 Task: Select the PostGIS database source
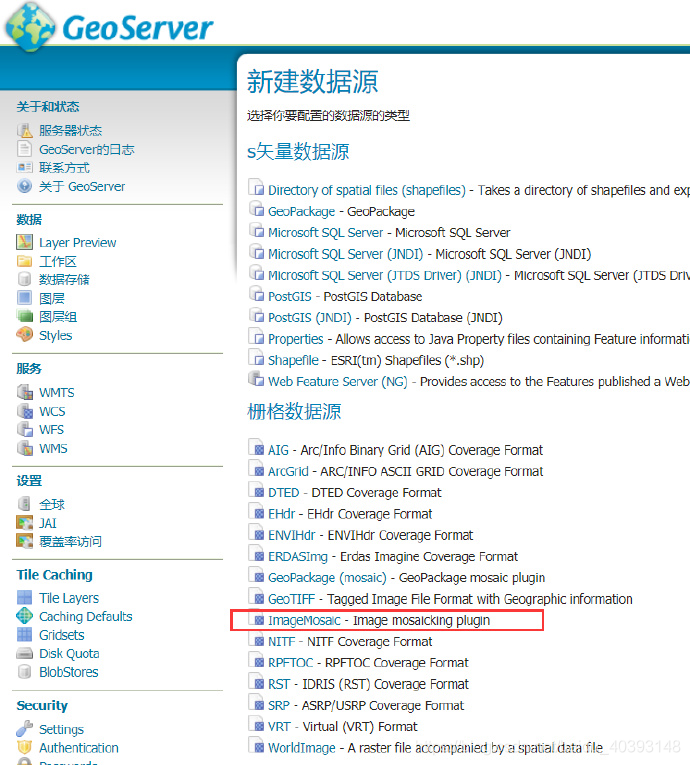pyautogui.click(x=290, y=296)
